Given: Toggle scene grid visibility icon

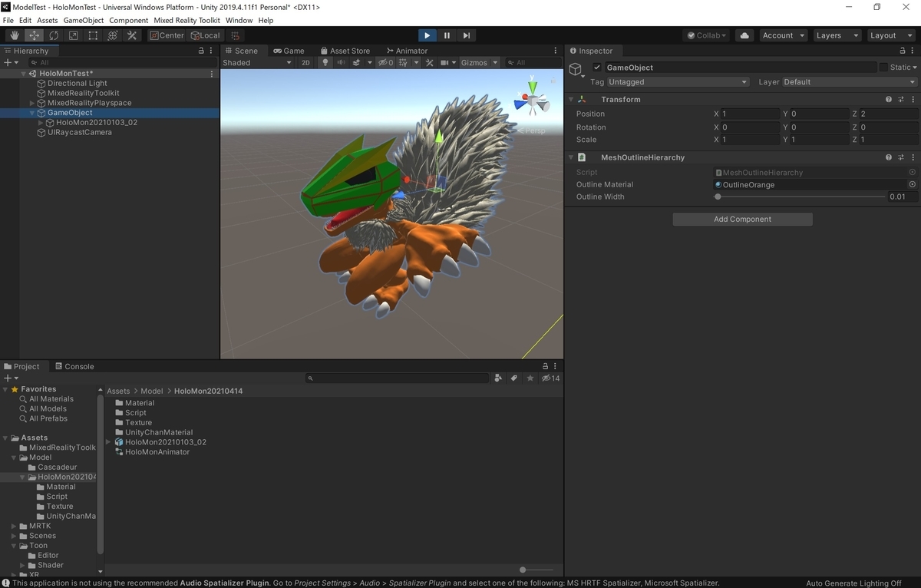Looking at the screenshot, I should (x=403, y=63).
